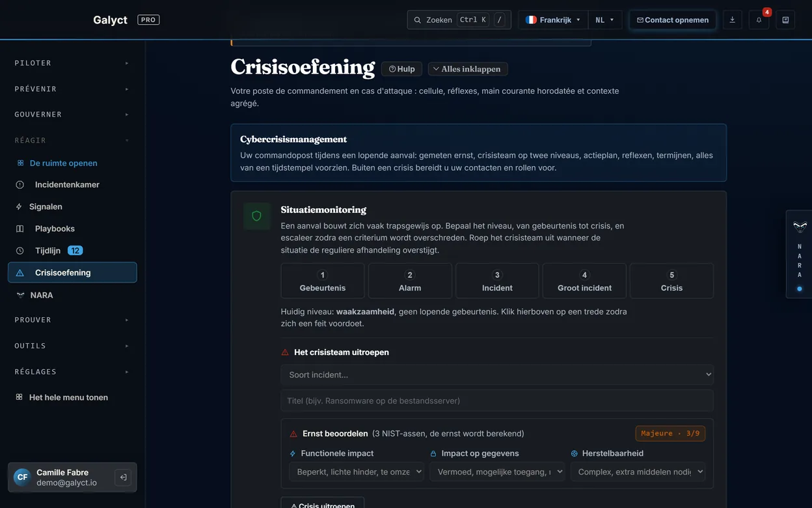The width and height of the screenshot is (812, 508).
Task: Click the logout icon beside Camille Fabre
Action: [122, 477]
